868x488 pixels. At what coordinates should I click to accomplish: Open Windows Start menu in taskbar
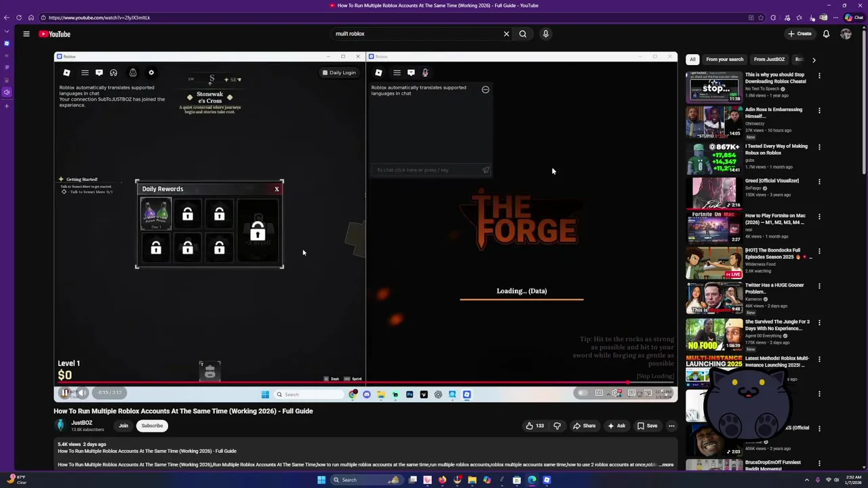pos(321,480)
